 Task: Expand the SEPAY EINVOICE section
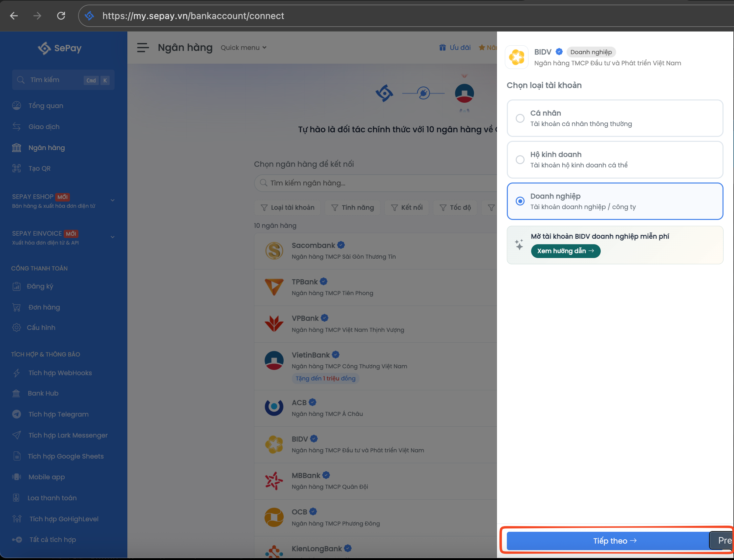(112, 237)
